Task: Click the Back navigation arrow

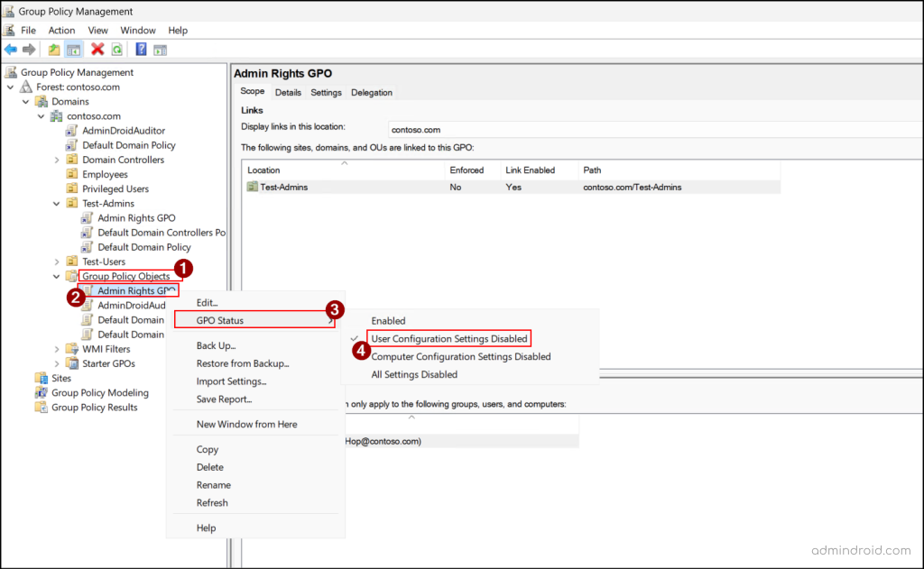Action: click(10, 50)
